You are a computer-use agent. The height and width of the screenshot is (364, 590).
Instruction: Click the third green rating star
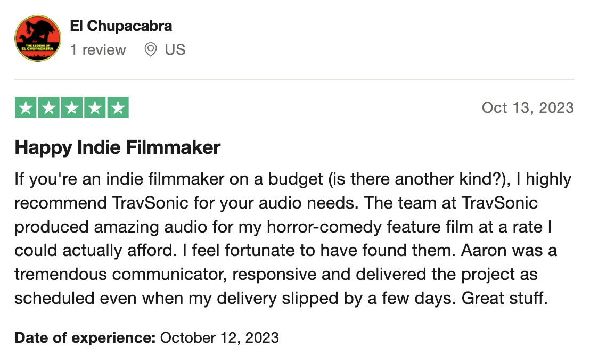71,108
